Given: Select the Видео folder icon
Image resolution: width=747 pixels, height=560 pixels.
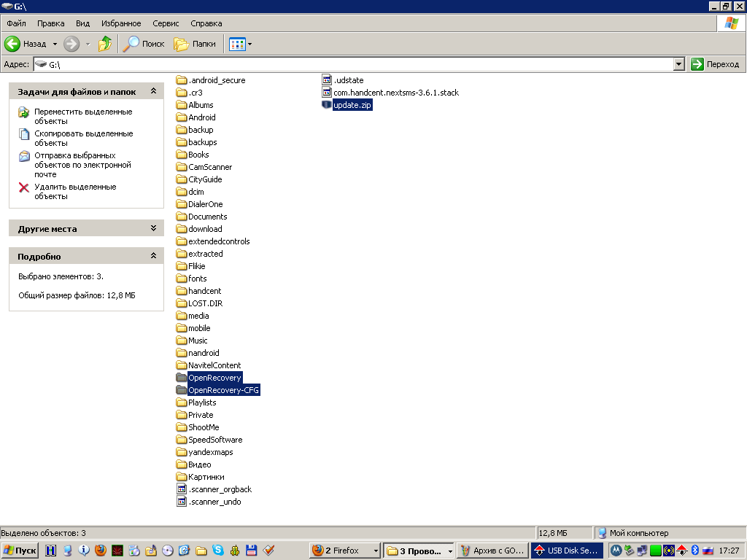Looking at the screenshot, I should pos(181,464).
